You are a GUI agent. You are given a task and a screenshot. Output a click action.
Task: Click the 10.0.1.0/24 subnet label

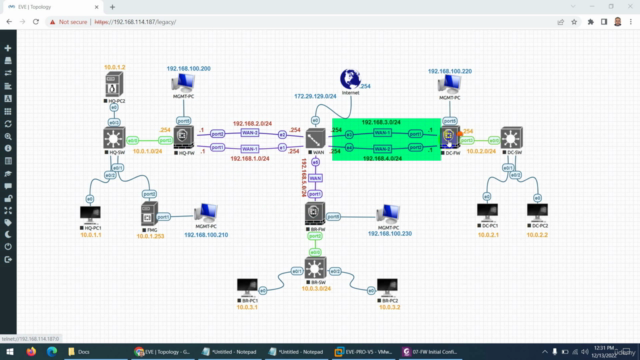click(x=147, y=151)
